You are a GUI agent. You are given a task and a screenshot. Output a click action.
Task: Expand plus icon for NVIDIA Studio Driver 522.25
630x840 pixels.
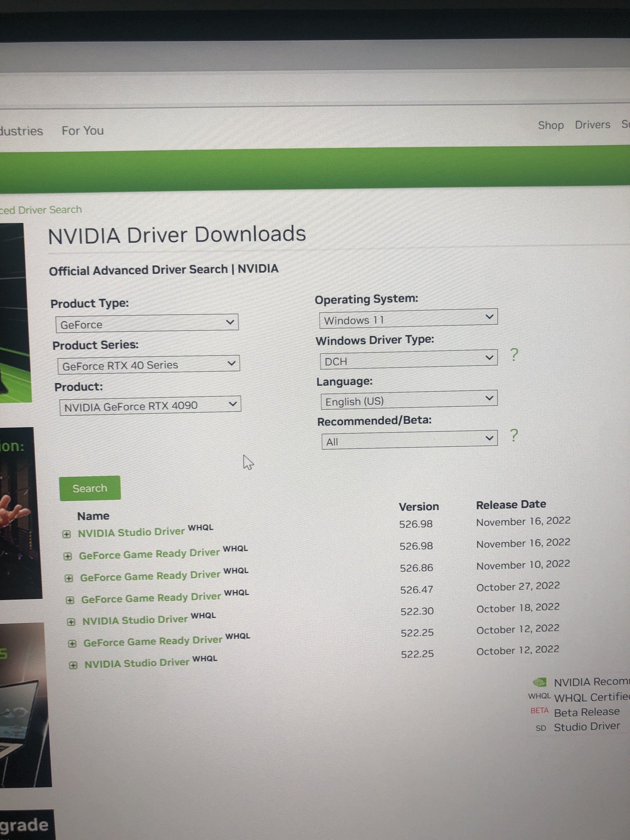coord(73,665)
